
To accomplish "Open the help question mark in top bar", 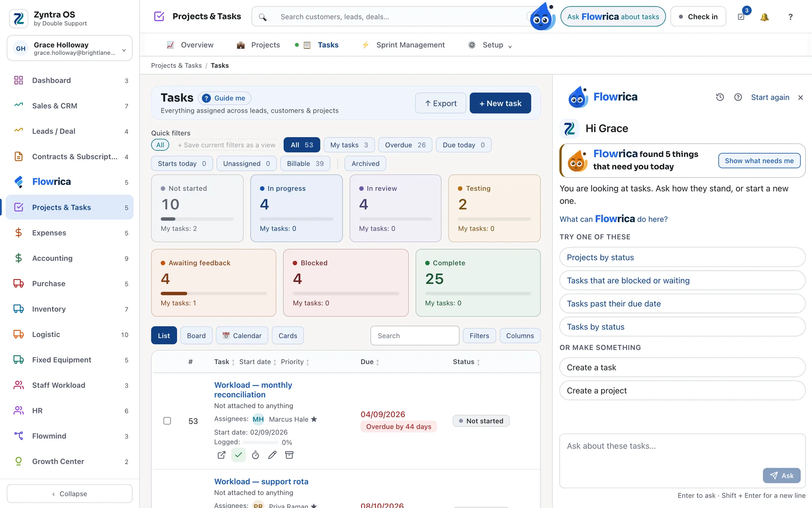I will (790, 17).
